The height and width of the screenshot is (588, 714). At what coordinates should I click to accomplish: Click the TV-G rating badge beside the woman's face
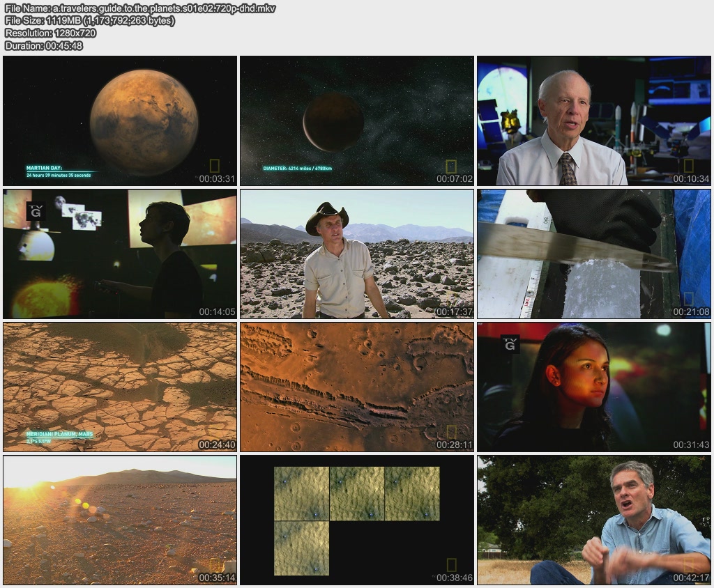(x=510, y=343)
